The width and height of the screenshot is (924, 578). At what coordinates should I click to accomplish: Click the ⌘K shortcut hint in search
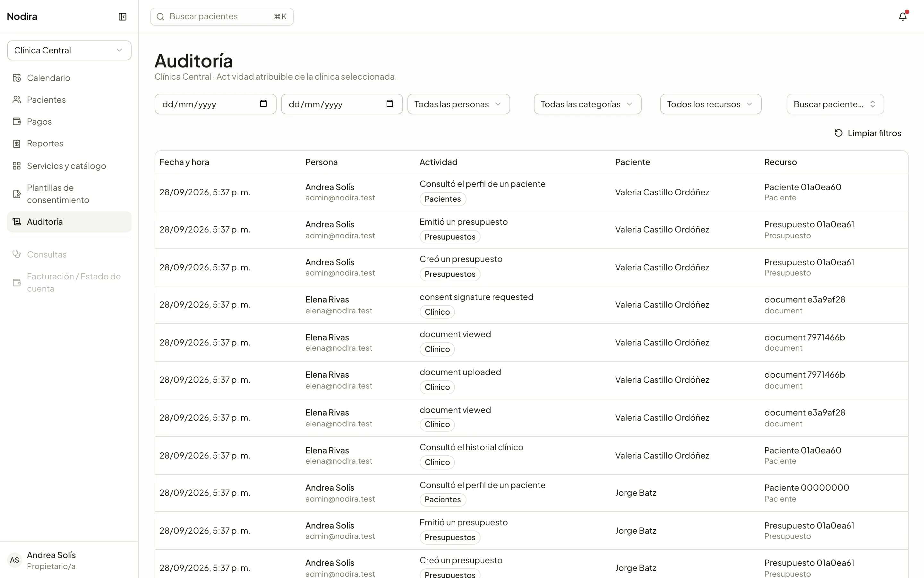pyautogui.click(x=280, y=16)
